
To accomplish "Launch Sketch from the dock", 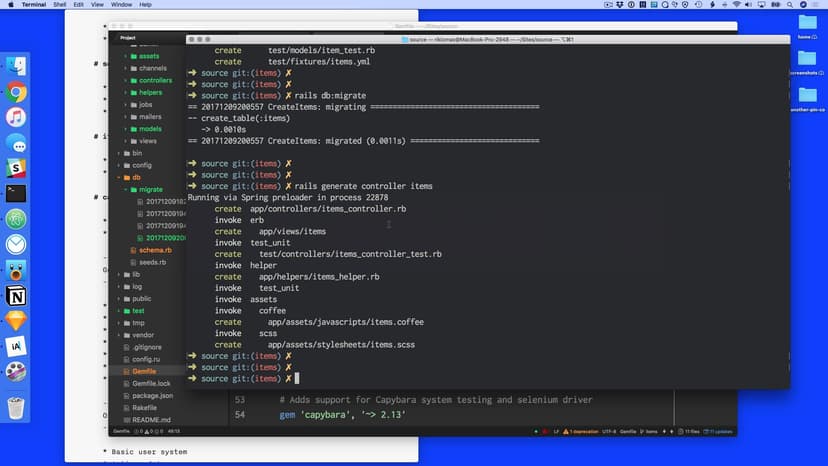I will click(x=16, y=321).
